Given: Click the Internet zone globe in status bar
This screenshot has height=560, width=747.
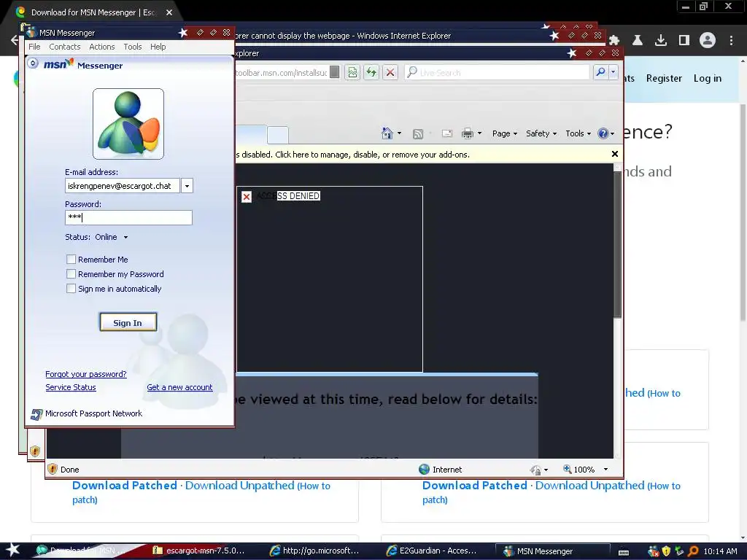Looking at the screenshot, I should (x=424, y=470).
